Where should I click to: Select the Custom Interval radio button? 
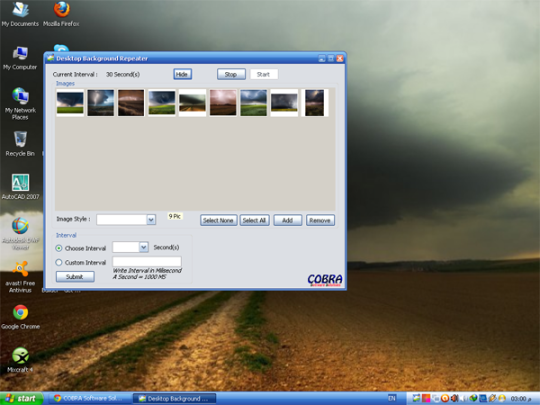click(x=59, y=262)
